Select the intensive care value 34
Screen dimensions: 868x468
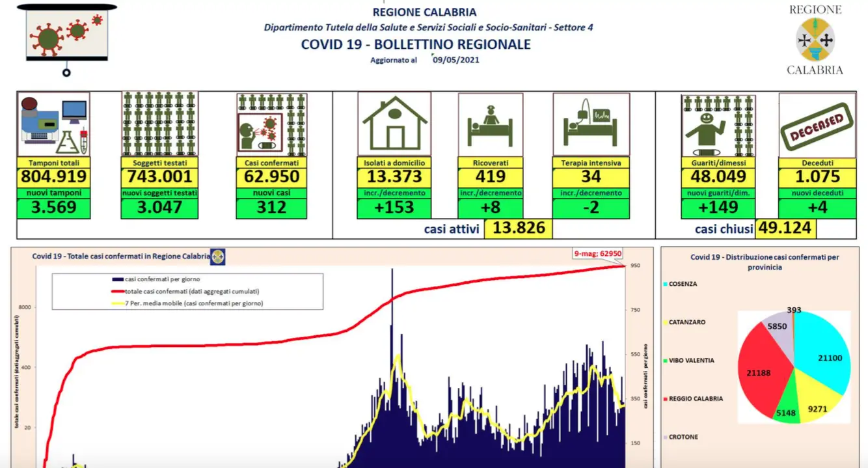click(591, 177)
